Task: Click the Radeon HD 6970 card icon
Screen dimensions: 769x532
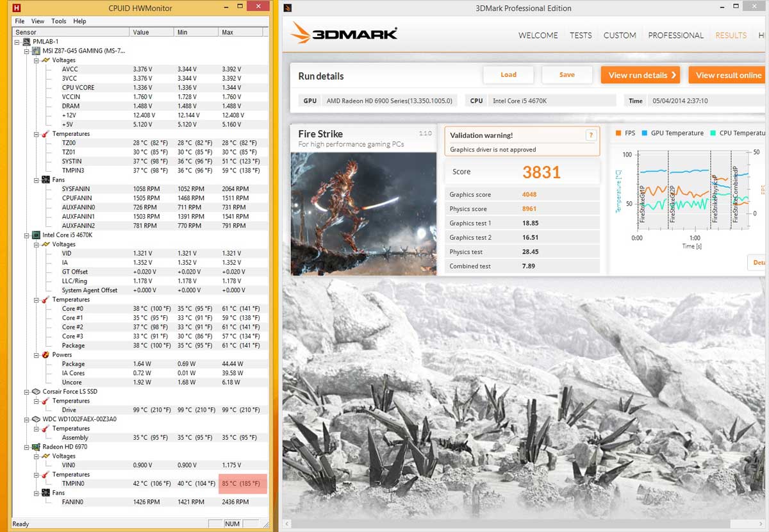Action: click(x=37, y=447)
